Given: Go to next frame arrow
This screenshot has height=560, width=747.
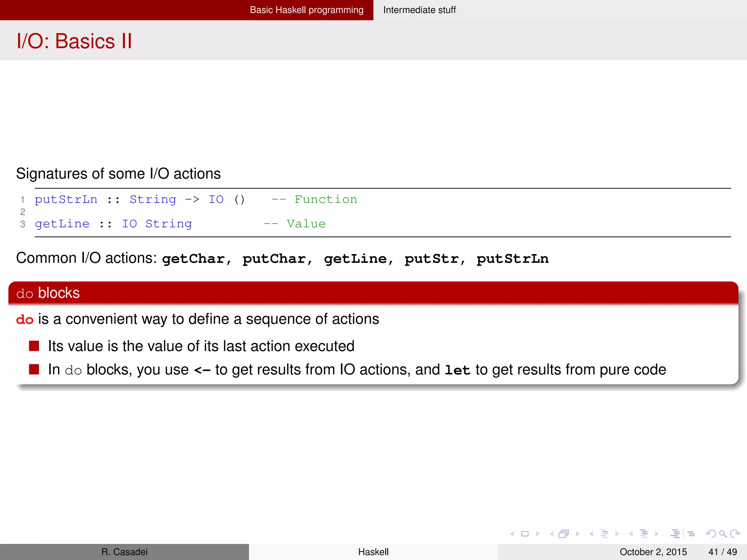Looking at the screenshot, I should 577,534.
